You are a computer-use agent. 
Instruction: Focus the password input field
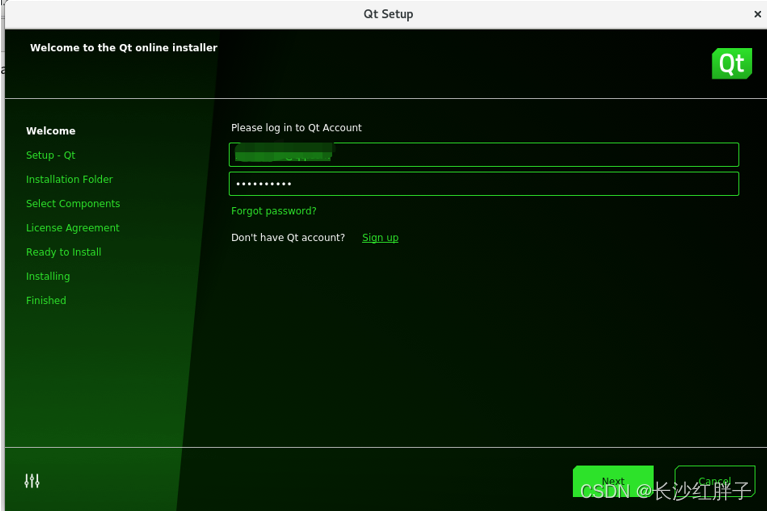484,184
